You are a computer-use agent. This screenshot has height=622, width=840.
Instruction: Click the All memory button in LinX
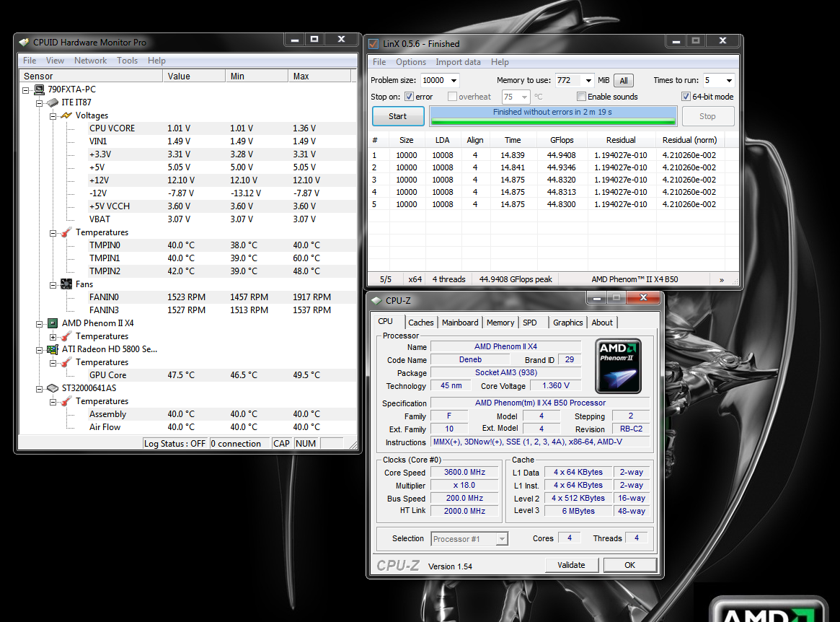click(x=624, y=80)
